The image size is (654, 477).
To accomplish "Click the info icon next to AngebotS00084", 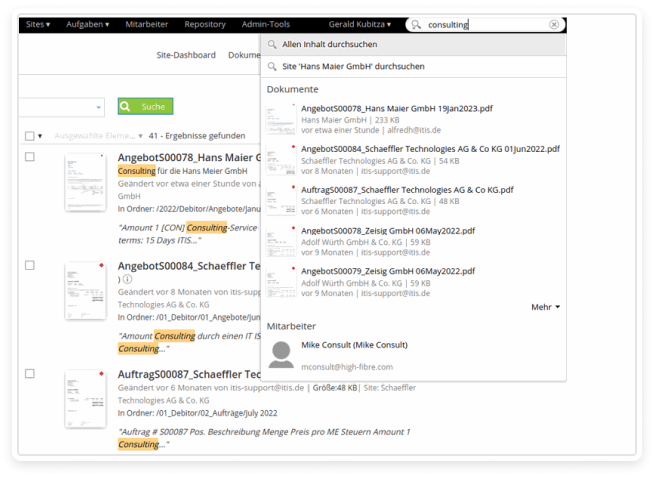I will [127, 280].
